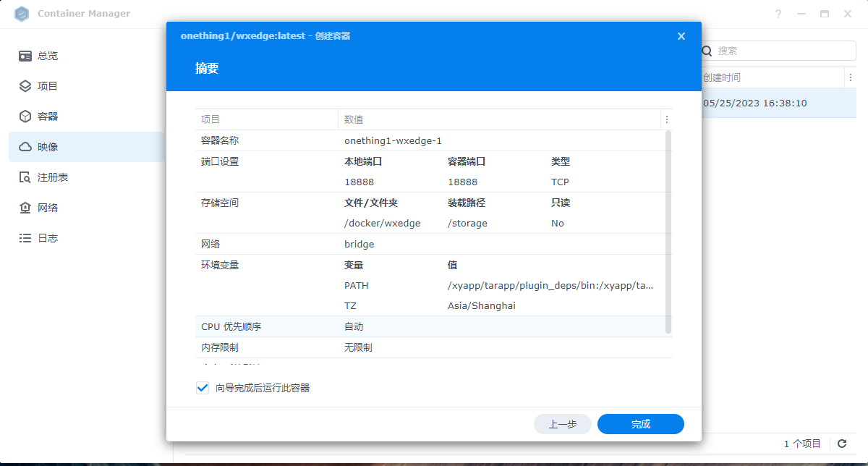Click folder path /docker/wxedge
The height and width of the screenshot is (466, 868).
coord(383,224)
